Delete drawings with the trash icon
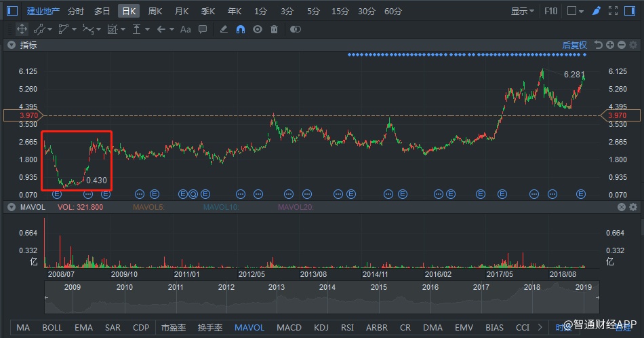 274,29
